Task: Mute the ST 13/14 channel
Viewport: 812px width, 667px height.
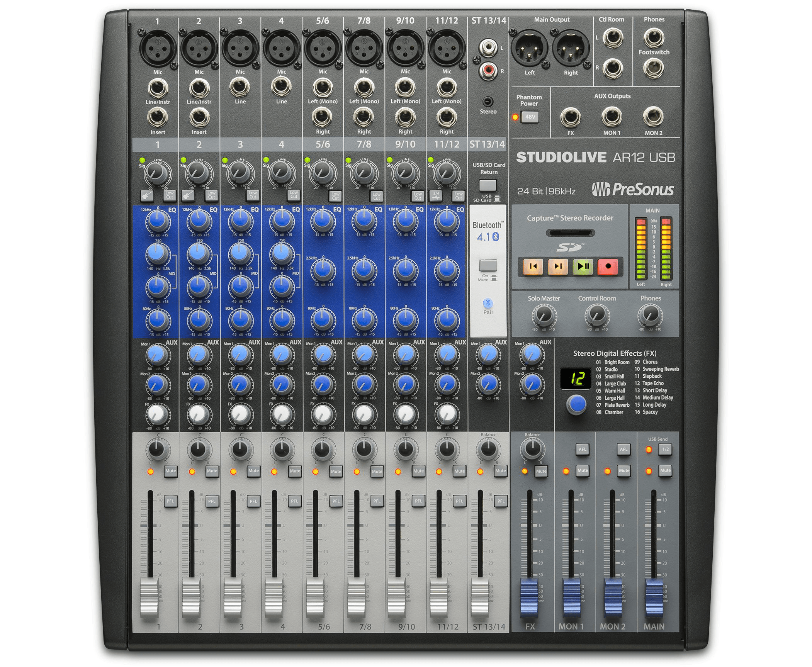Action: pyautogui.click(x=501, y=471)
